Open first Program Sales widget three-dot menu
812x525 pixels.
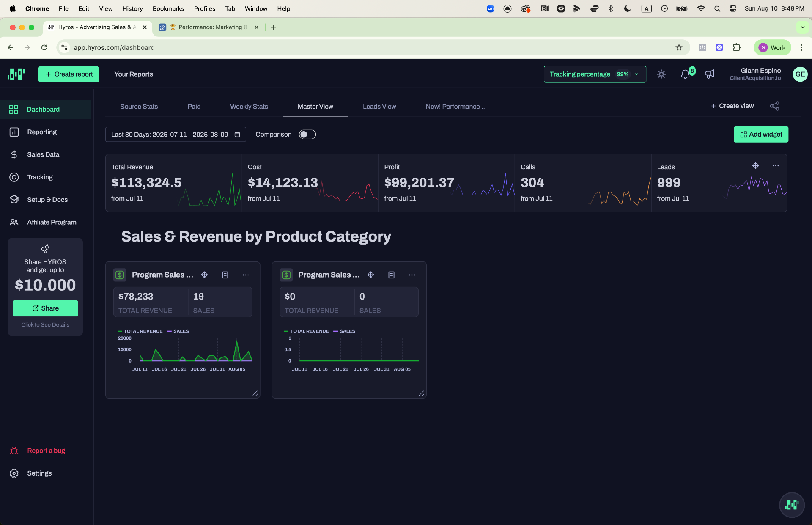[x=246, y=275]
